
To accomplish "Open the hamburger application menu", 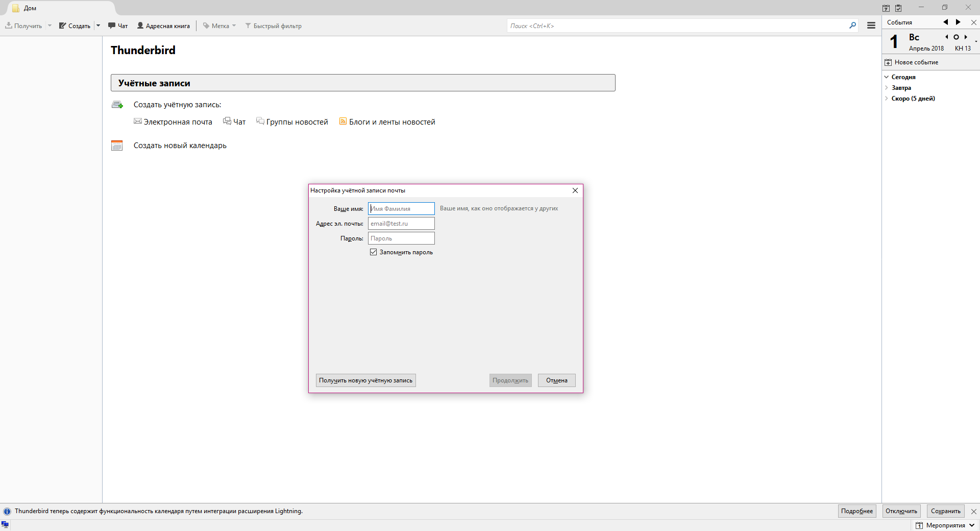I will 871,26.
